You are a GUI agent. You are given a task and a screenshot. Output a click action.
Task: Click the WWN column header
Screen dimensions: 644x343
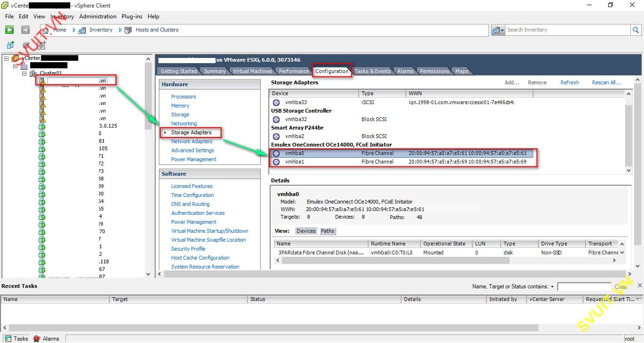point(469,93)
